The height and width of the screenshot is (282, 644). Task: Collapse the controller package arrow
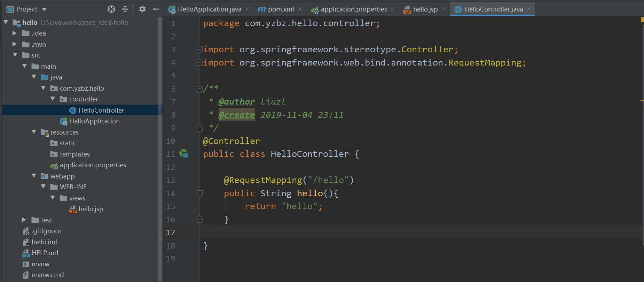(x=53, y=99)
